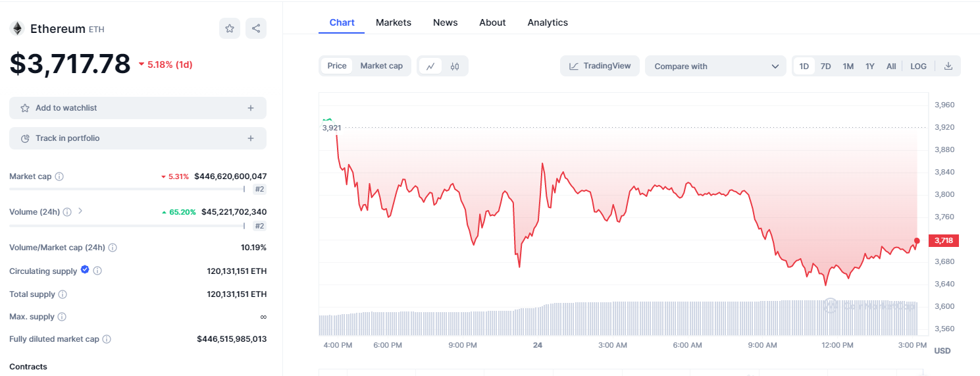The width and height of the screenshot is (980, 376).
Task: Click Max. supply info icon
Action: tap(62, 317)
